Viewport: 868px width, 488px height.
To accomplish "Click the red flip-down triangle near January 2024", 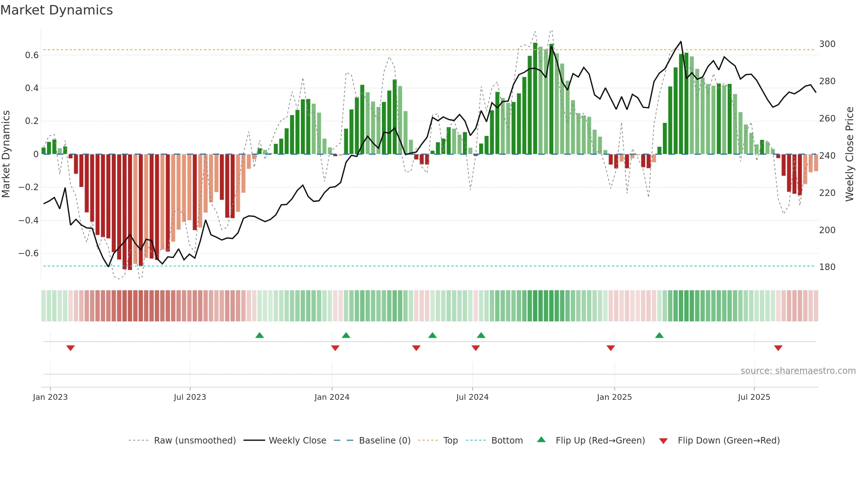I will [335, 348].
